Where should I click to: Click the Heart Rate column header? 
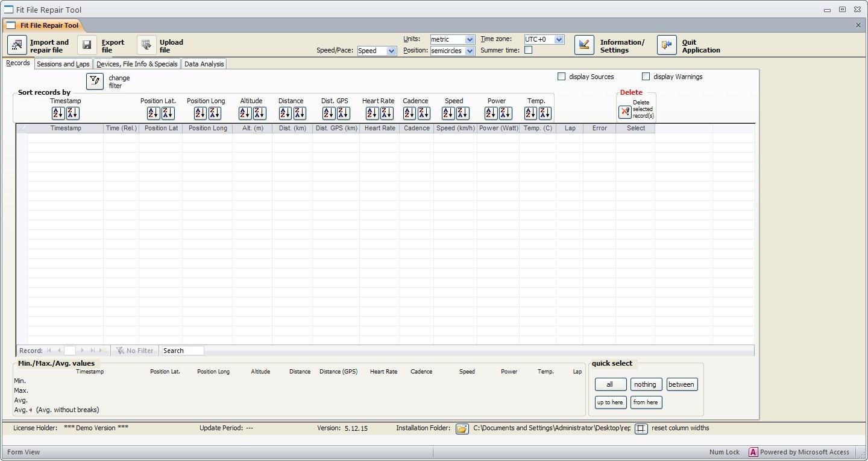click(380, 129)
